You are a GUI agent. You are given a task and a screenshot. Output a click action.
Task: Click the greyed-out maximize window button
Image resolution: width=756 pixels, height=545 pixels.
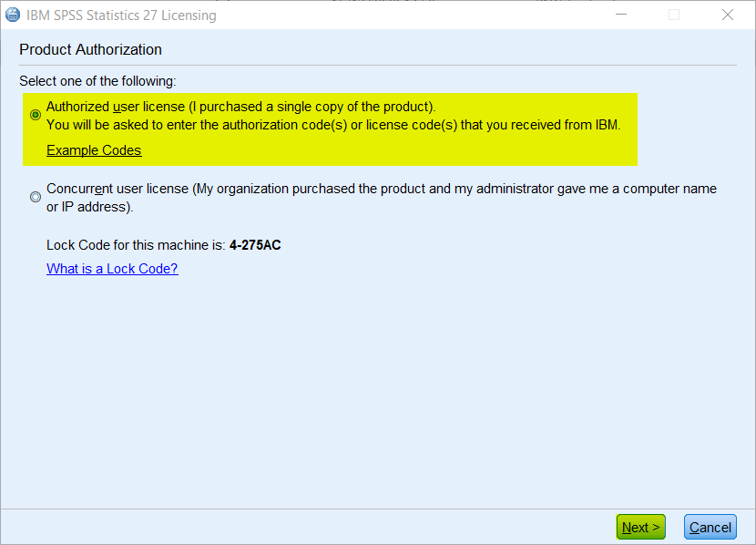[674, 15]
